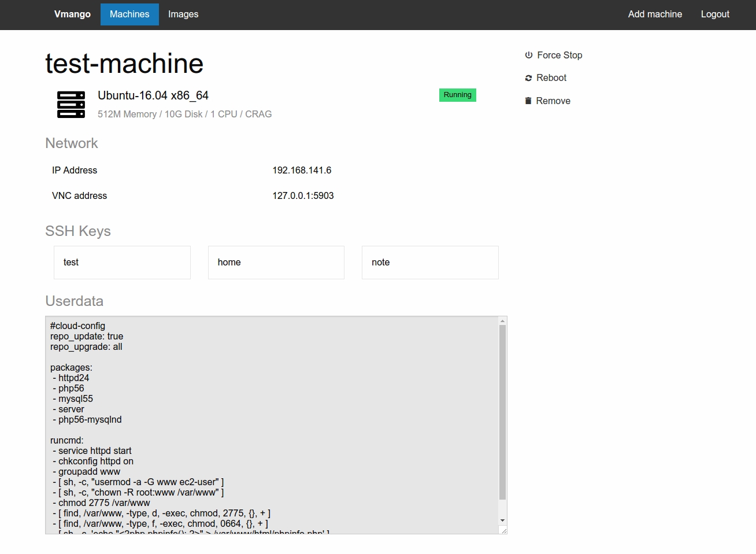The height and width of the screenshot is (554, 756).
Task: Switch to the Images tab
Action: 183,14
